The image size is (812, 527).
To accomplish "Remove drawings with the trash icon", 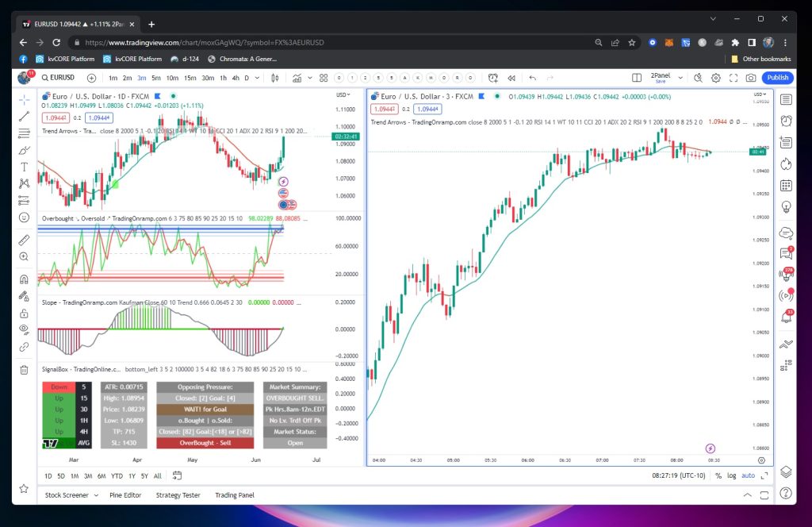I will point(25,370).
